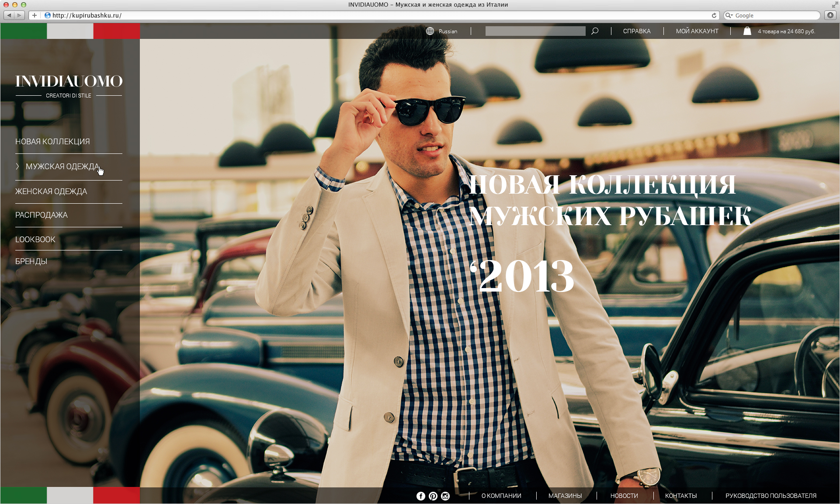Screen dimensions: 840x504
Task: Click the browser forward arrow button
Action: (19, 15)
